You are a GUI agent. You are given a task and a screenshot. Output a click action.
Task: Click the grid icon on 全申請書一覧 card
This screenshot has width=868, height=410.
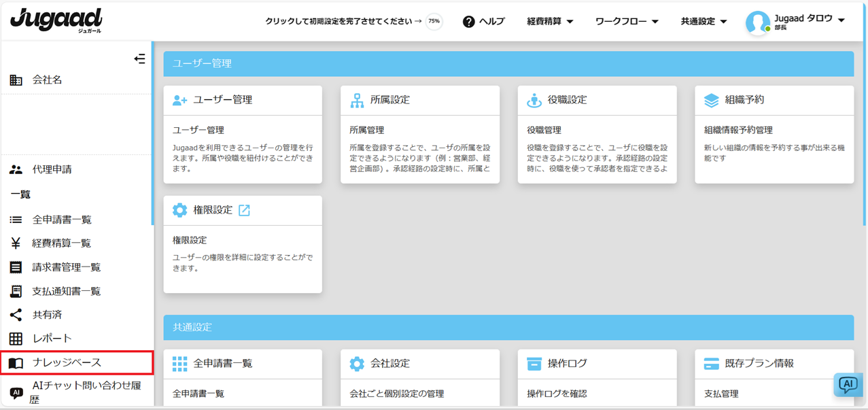point(179,364)
